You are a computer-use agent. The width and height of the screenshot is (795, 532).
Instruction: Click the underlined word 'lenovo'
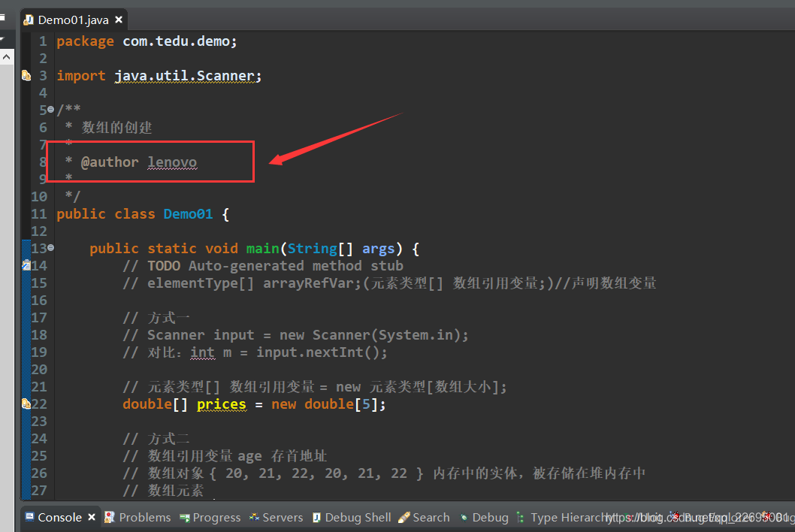click(172, 162)
